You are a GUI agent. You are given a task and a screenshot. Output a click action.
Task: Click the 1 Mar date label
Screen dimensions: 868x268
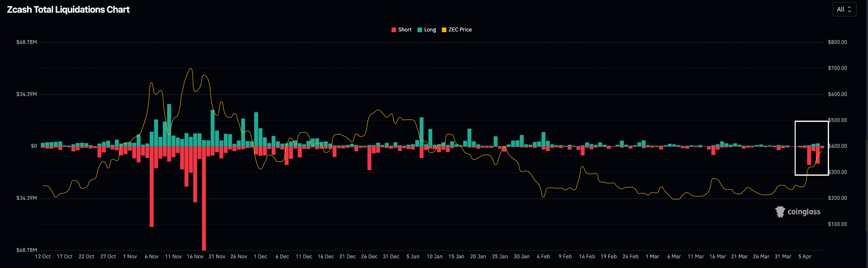652,257
